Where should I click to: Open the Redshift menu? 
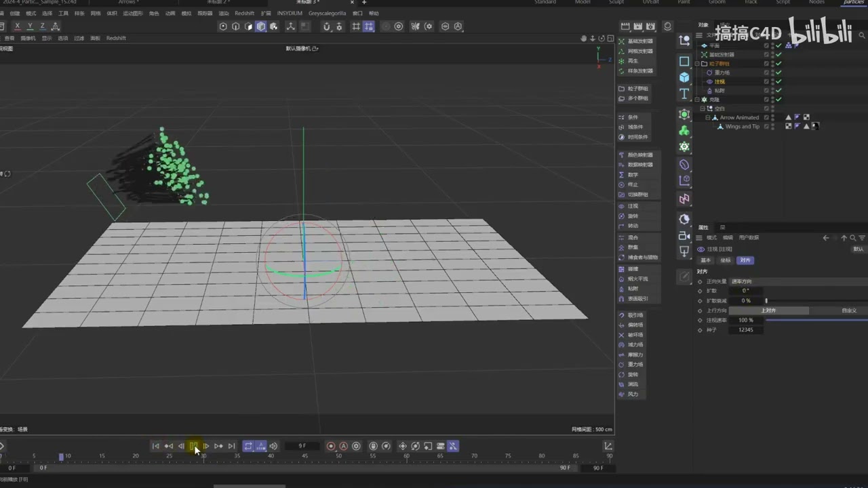click(245, 13)
